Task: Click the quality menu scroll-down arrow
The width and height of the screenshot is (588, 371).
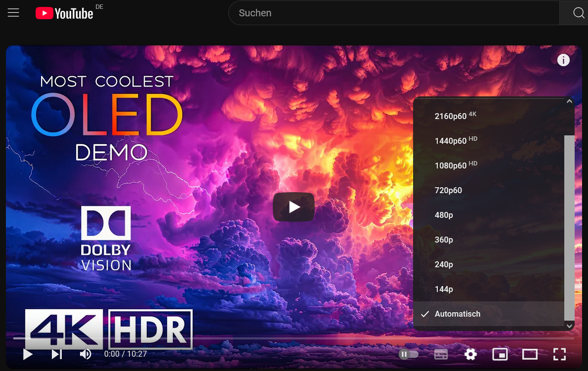Action: (569, 326)
